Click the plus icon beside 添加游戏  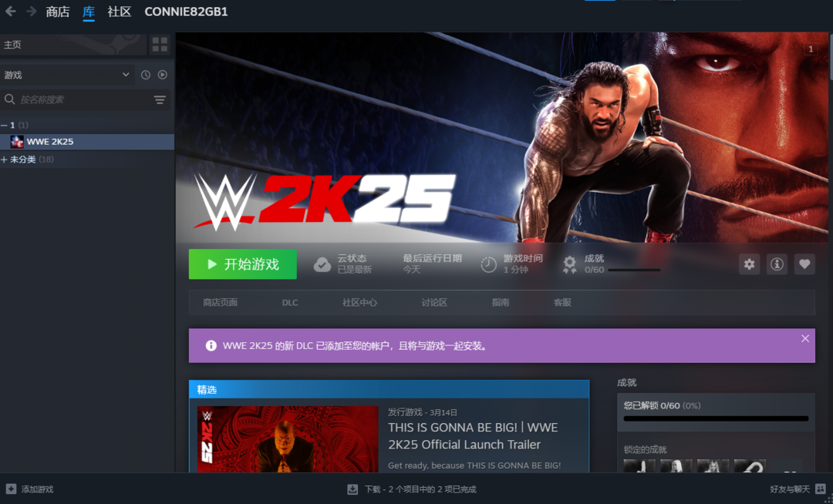click(x=11, y=489)
